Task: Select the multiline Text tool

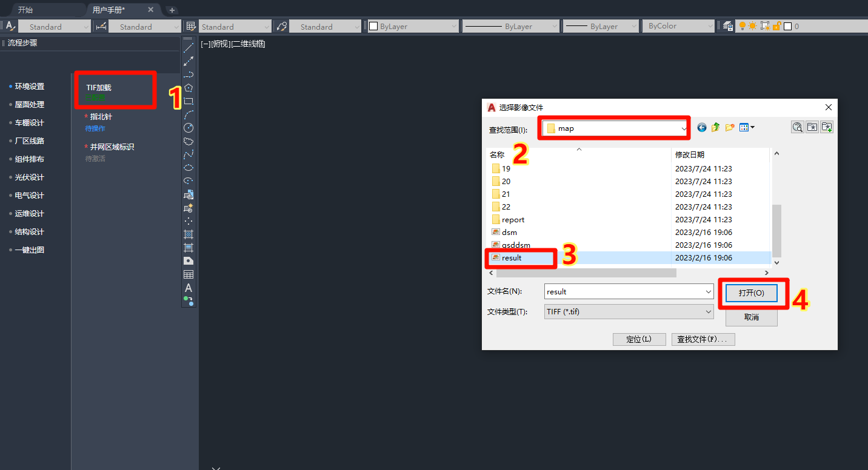Action: point(189,288)
